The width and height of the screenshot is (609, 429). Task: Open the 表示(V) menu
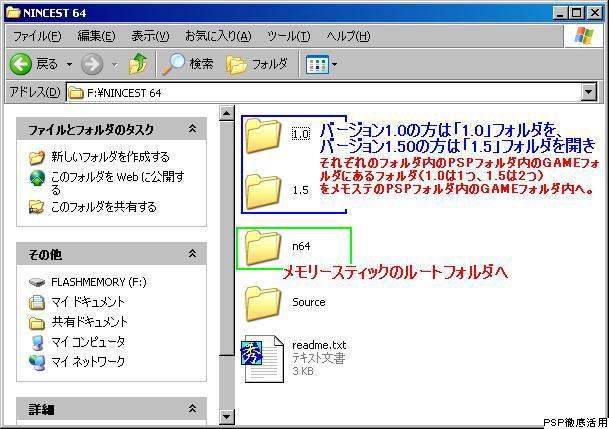coord(150,36)
